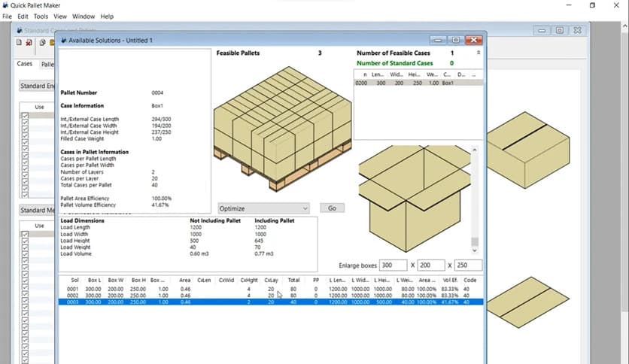Toggle the highlighted top checkbox in the lower Use list
The image size is (629, 364).
click(x=26, y=234)
